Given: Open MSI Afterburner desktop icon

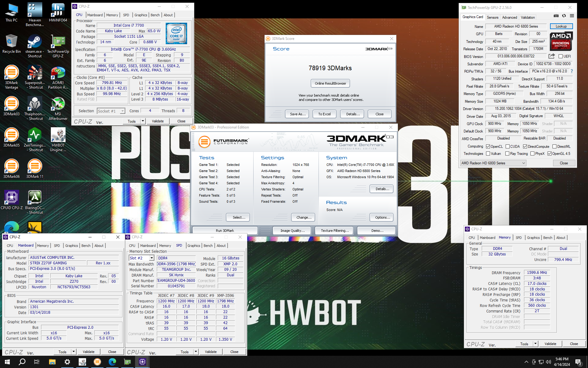Looking at the screenshot, I should click(58, 109).
